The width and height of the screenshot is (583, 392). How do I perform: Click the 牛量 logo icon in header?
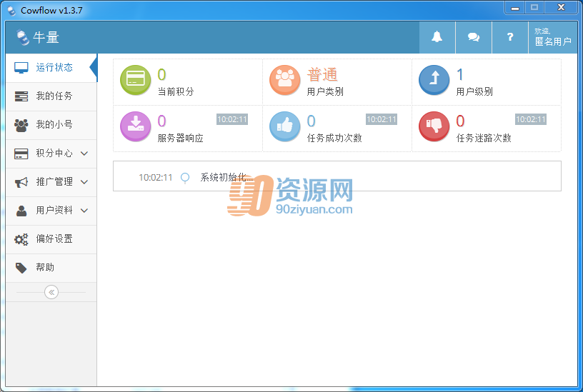click(x=23, y=38)
